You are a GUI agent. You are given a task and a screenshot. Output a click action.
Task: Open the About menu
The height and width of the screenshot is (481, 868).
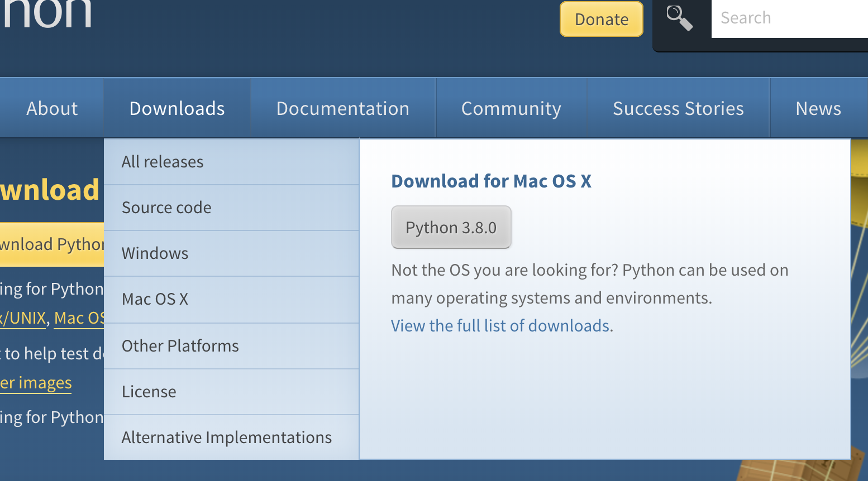click(52, 108)
